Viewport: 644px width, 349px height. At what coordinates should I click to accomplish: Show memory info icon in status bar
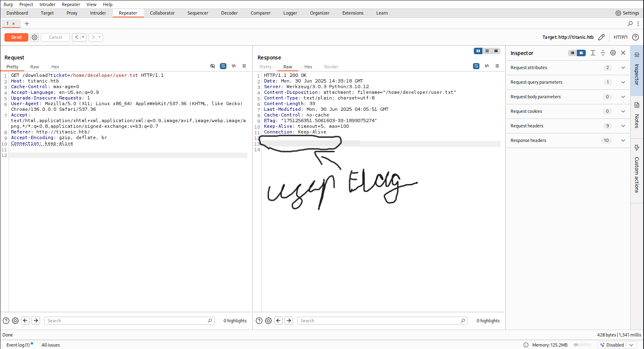point(526,345)
